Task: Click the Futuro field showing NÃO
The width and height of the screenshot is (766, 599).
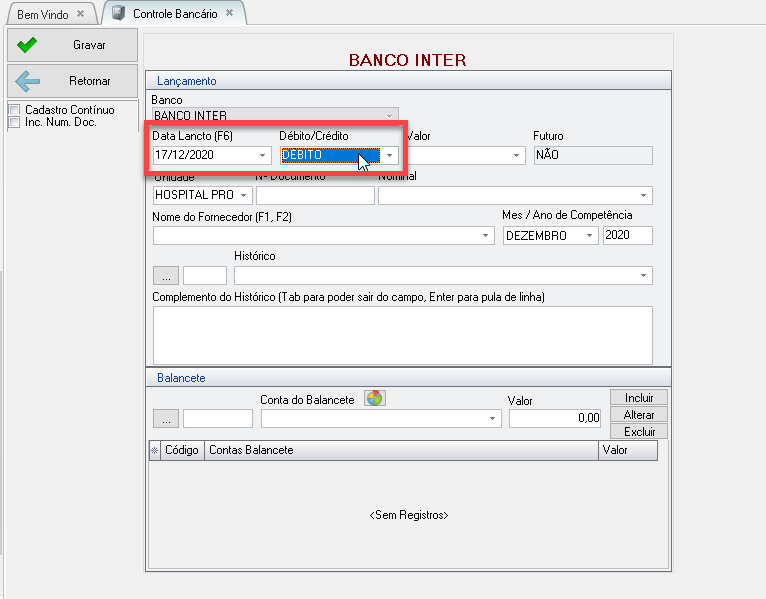Action: pyautogui.click(x=593, y=155)
